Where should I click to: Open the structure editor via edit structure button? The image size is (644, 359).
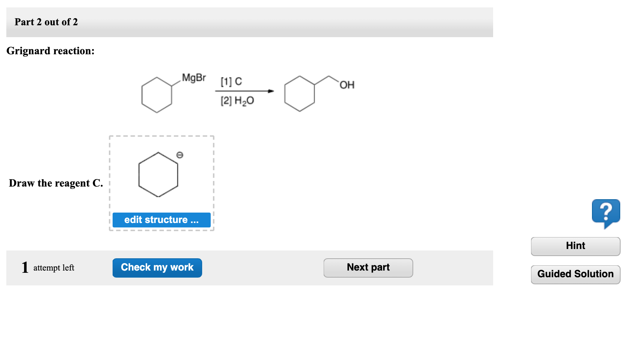click(x=162, y=220)
